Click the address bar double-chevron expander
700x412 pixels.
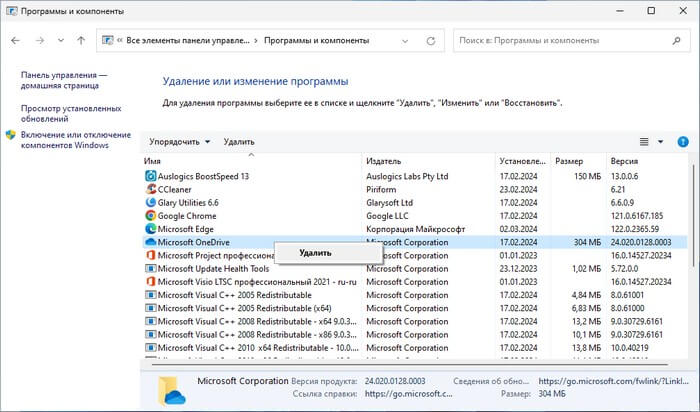(x=120, y=40)
